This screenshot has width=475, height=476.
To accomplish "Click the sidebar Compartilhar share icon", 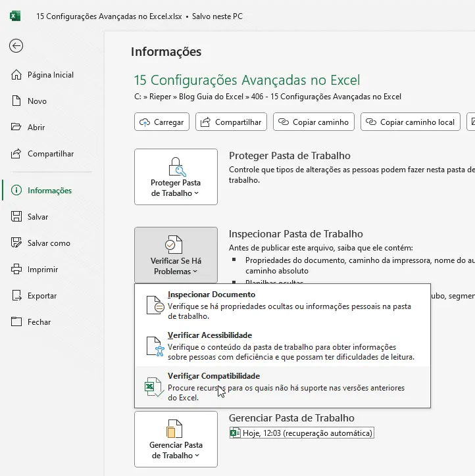I will point(16,154).
